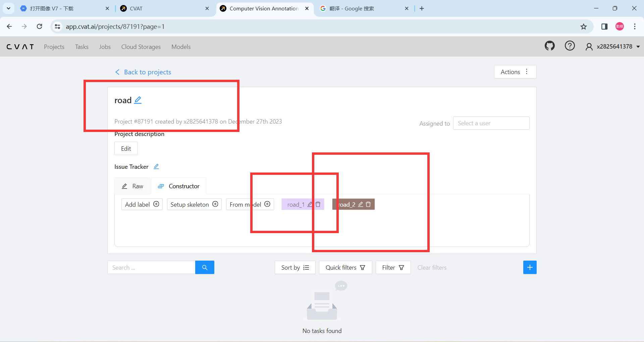
Task: Open the help question mark icon
Action: coord(570,46)
